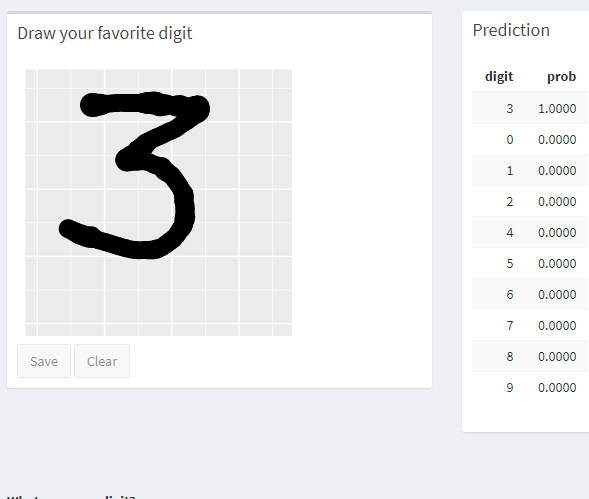Viewport: 589px width, 499px height.
Task: Select the prediction row for digit 8
Action: [530, 356]
